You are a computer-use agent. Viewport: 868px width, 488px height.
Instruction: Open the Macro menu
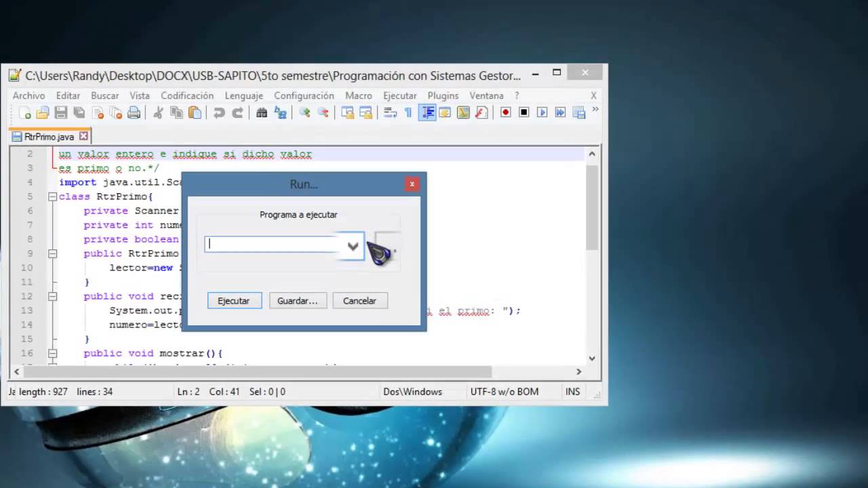(359, 96)
